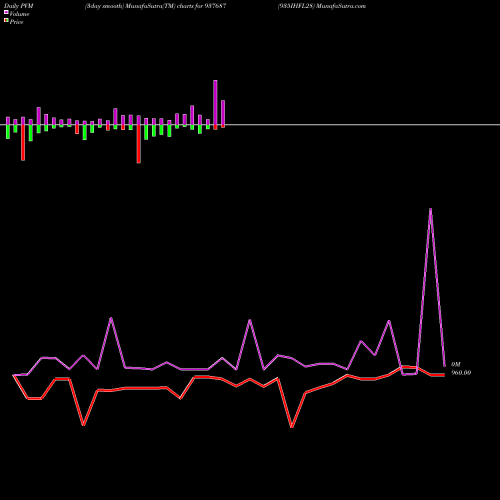Screen dimensions: 500x500
Task: Click the magenta Volume legend swatch
Action: point(6,12)
